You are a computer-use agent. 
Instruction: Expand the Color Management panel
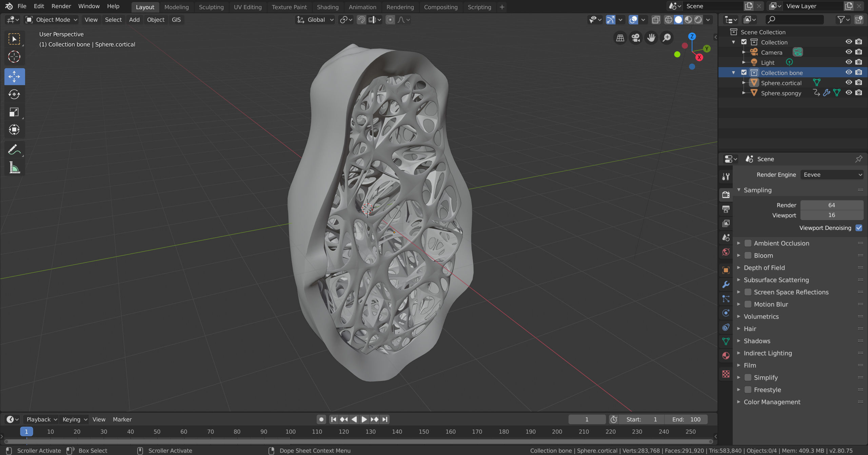click(739, 402)
